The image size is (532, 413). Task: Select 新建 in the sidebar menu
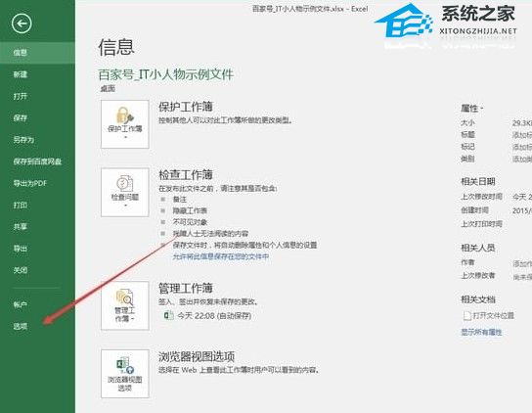pyautogui.click(x=21, y=74)
